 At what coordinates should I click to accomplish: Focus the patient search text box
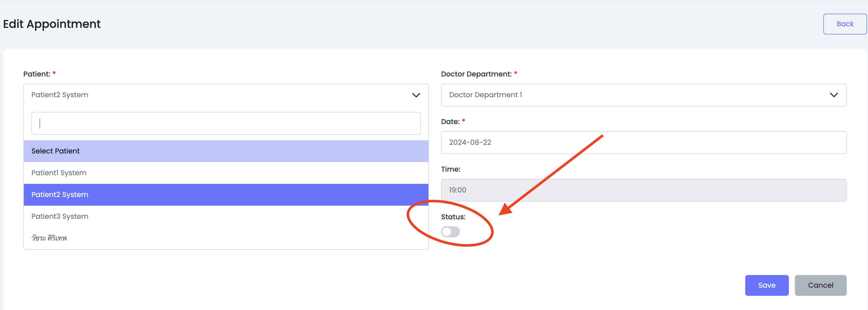(x=226, y=123)
